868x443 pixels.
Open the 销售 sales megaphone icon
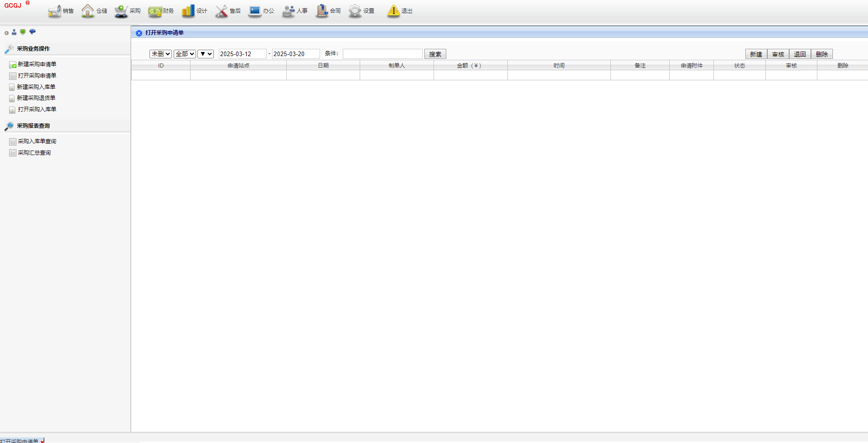(x=55, y=11)
